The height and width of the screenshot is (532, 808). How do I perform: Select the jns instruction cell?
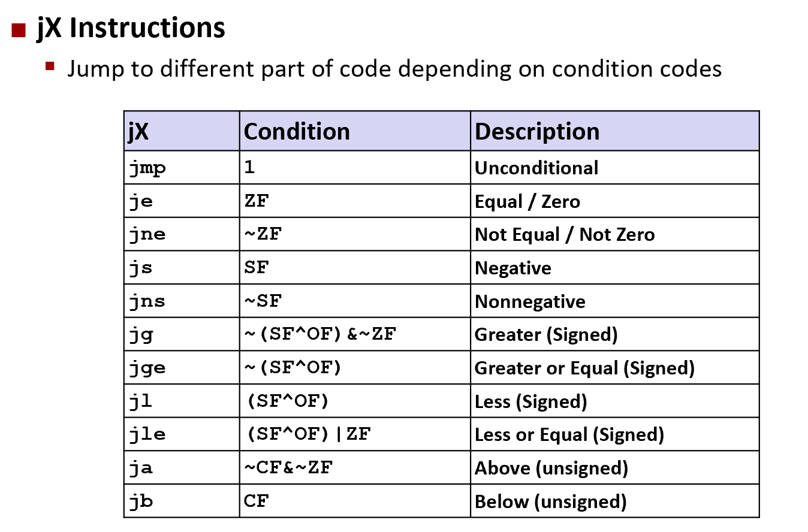point(182,301)
